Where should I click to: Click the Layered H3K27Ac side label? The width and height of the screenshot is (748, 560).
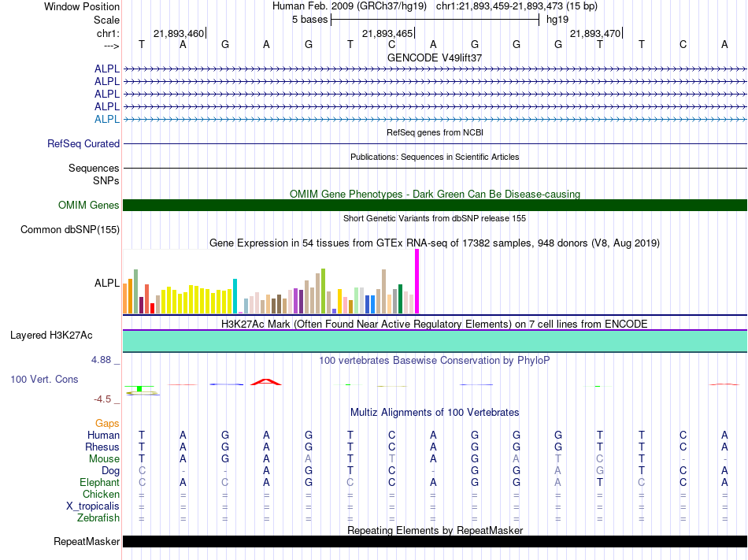pos(51,336)
